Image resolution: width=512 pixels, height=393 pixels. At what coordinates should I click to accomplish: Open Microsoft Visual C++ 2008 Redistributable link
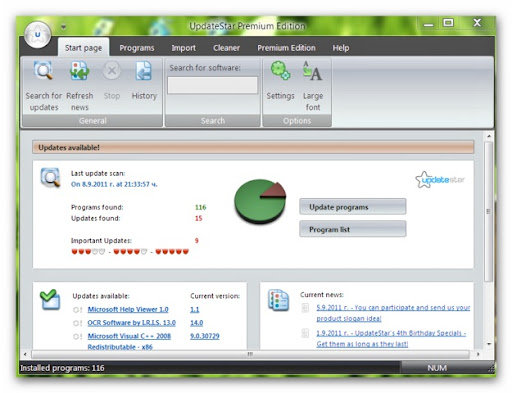pyautogui.click(x=129, y=341)
